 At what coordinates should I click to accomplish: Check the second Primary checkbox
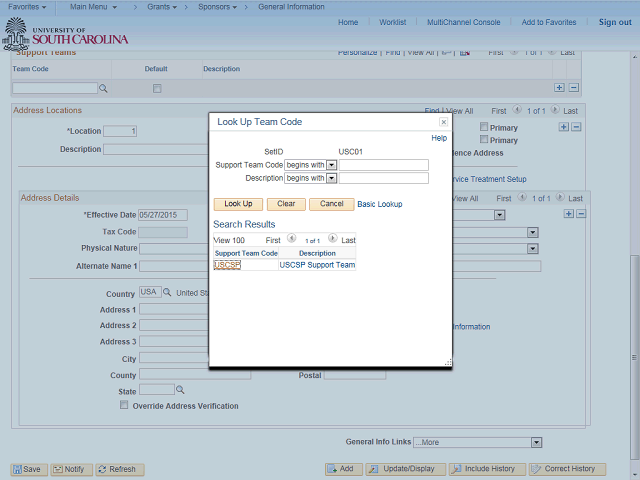point(484,139)
